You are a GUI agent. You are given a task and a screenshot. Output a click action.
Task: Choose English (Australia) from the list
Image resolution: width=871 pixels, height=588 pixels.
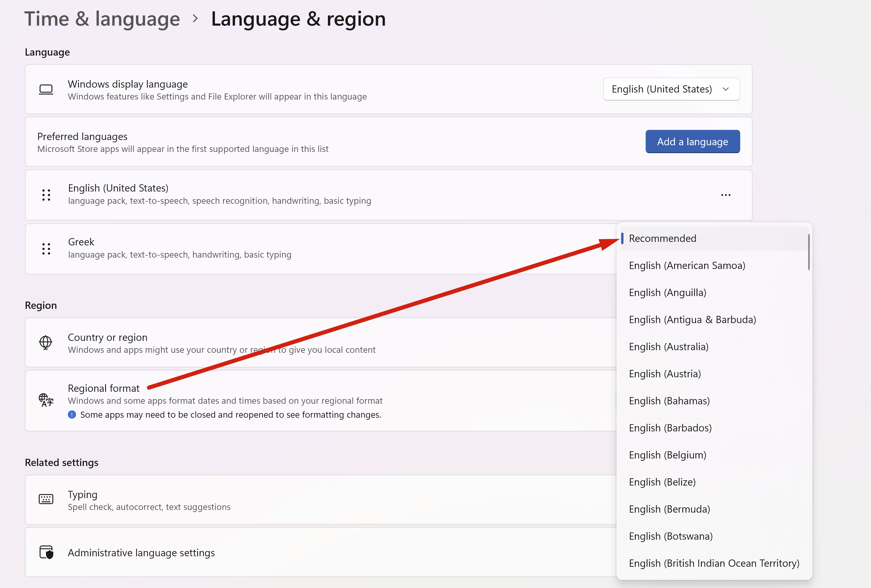pos(668,347)
